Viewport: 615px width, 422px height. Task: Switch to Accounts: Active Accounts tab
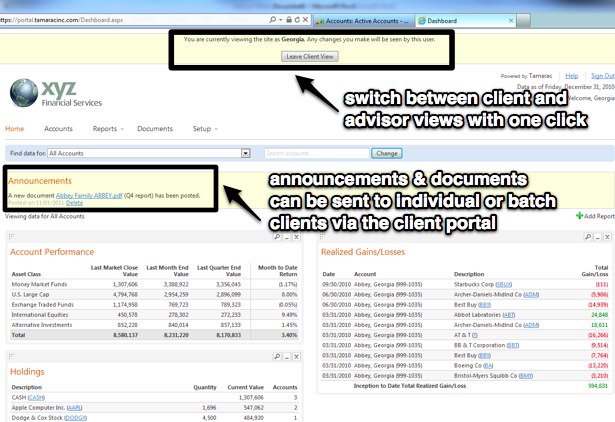[364, 21]
